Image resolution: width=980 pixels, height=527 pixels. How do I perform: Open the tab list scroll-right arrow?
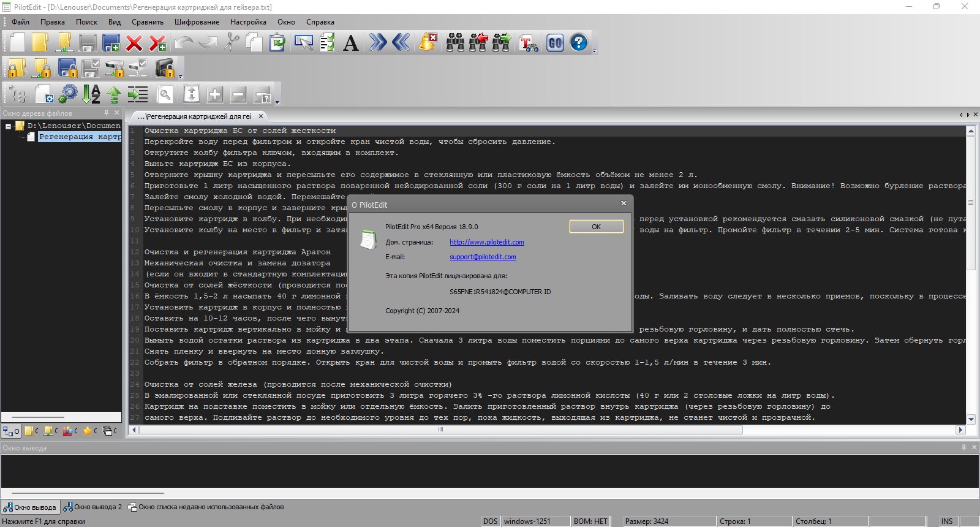pyautogui.click(x=968, y=115)
